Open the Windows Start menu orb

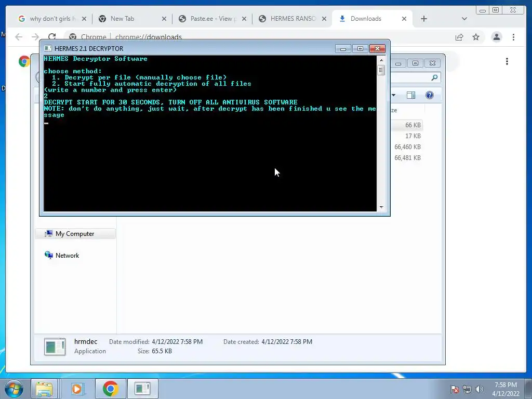[14, 389]
